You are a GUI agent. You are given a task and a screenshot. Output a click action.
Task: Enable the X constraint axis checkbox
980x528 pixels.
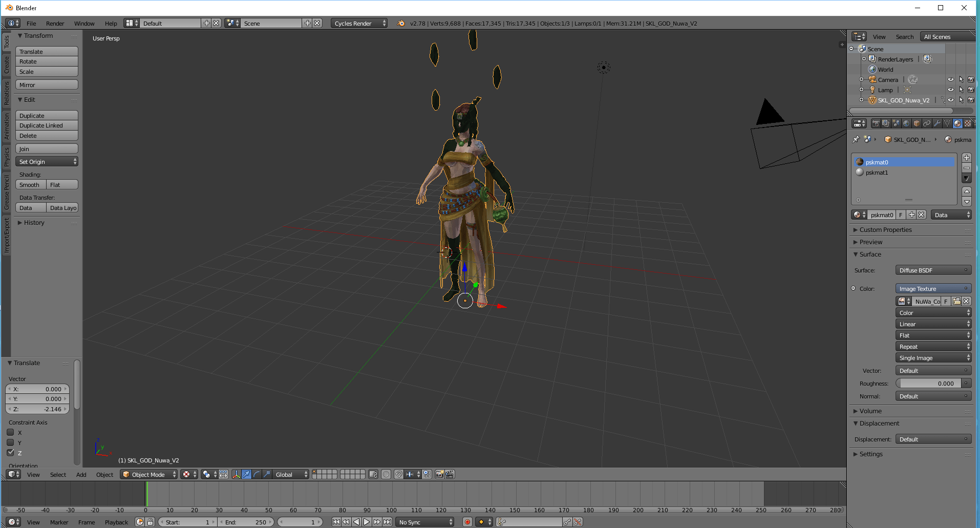(11, 432)
